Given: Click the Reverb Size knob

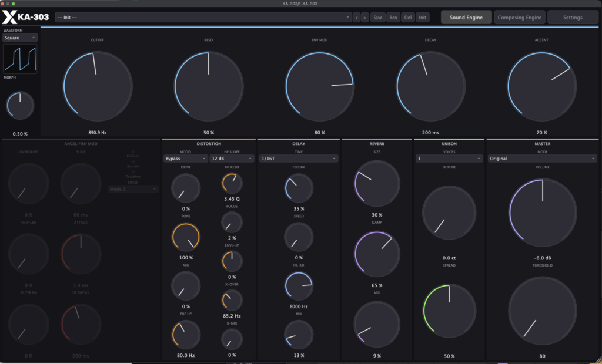Looking at the screenshot, I should tap(377, 183).
